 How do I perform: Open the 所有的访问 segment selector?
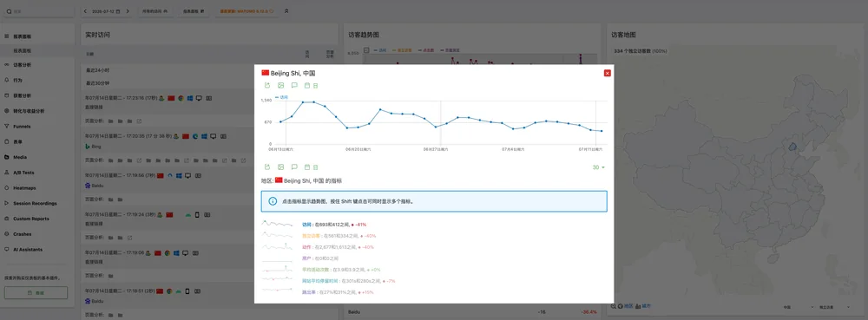click(x=155, y=11)
